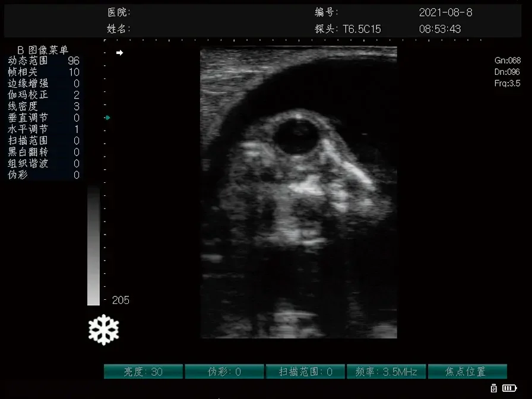This screenshot has height=399, width=532.
Task: Click the USB storage icon
Action: pyautogui.click(x=493, y=388)
